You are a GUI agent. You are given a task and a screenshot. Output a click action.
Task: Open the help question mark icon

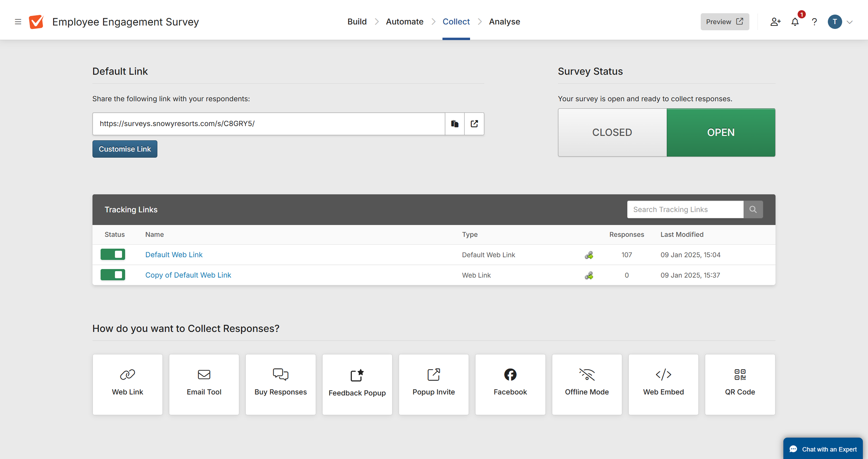point(814,22)
